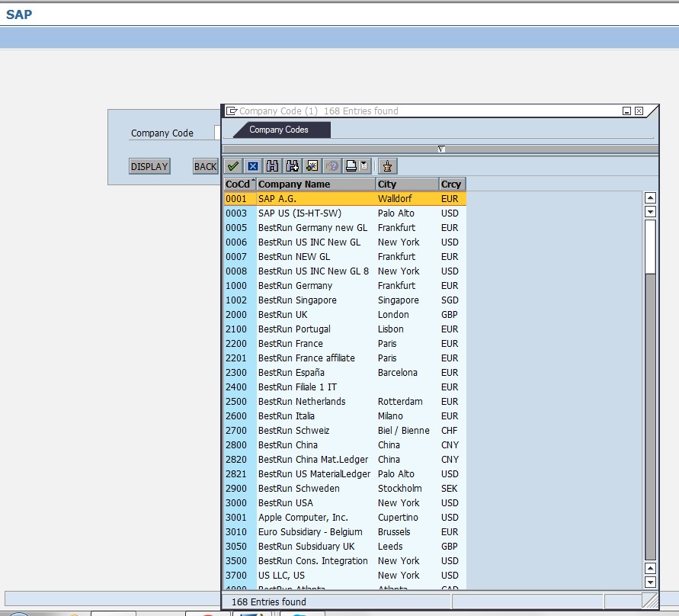Click the SAP menu label in the header
The image size is (679, 616).
tap(18, 14)
